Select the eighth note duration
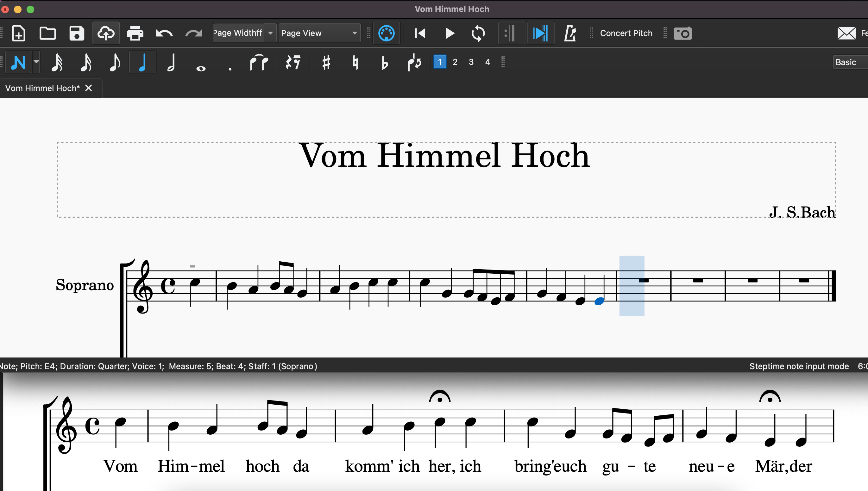Viewport: 868px width, 491px height. click(115, 62)
